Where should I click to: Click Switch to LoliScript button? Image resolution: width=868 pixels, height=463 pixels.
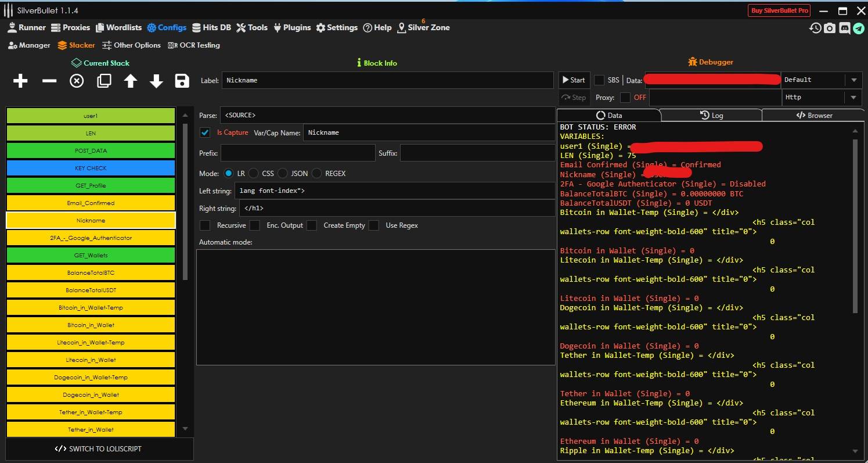(99, 448)
